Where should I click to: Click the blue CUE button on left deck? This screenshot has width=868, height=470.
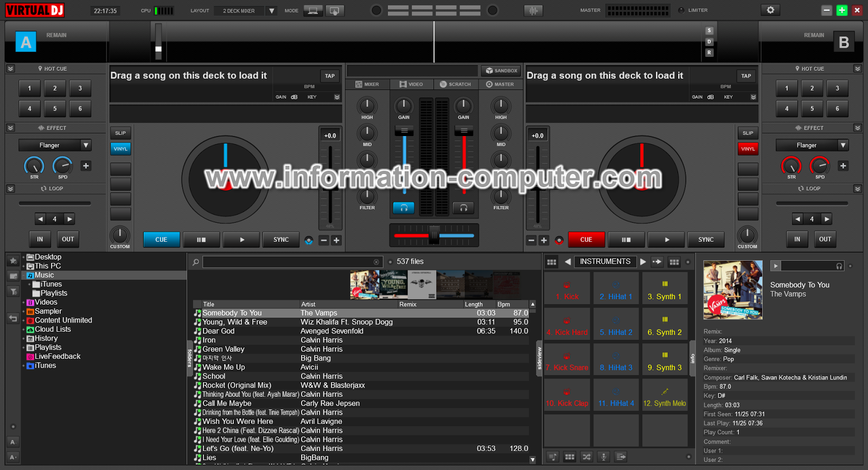pos(162,240)
